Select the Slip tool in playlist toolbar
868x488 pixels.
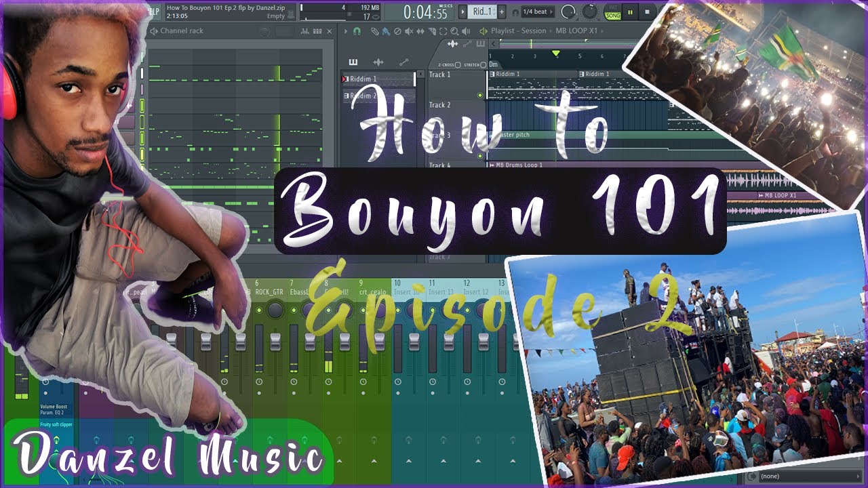click(420, 31)
